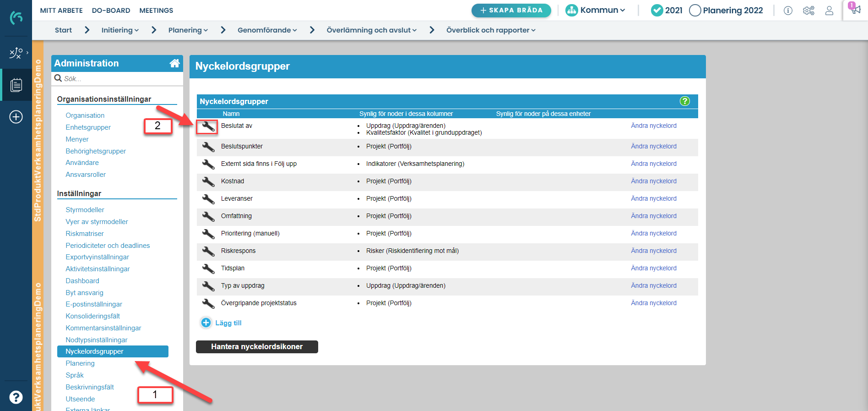Focus the Sök search field
Viewport: 868px width, 411px height.
click(x=117, y=79)
